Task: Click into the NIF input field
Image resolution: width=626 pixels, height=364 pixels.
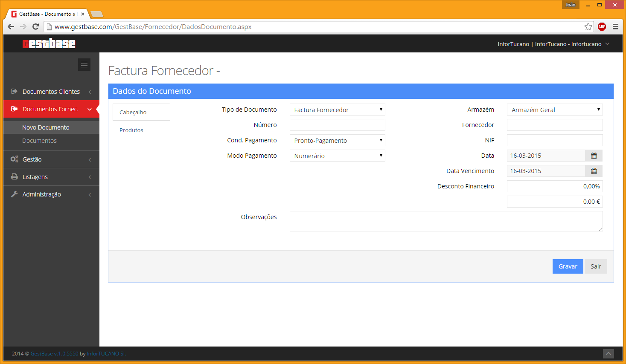Action: coord(555,140)
